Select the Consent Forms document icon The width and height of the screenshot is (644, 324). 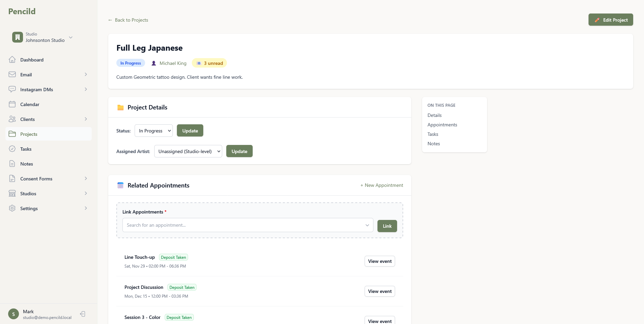[x=12, y=178]
